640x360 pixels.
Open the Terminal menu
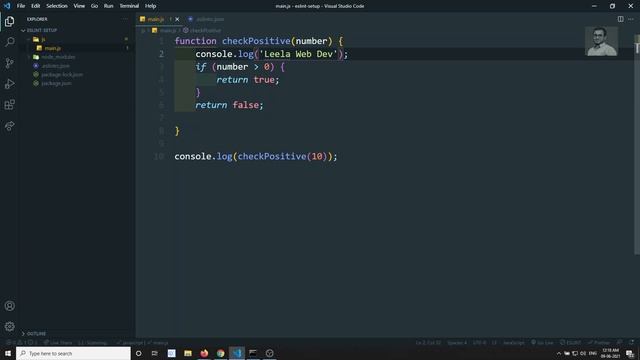[129, 6]
